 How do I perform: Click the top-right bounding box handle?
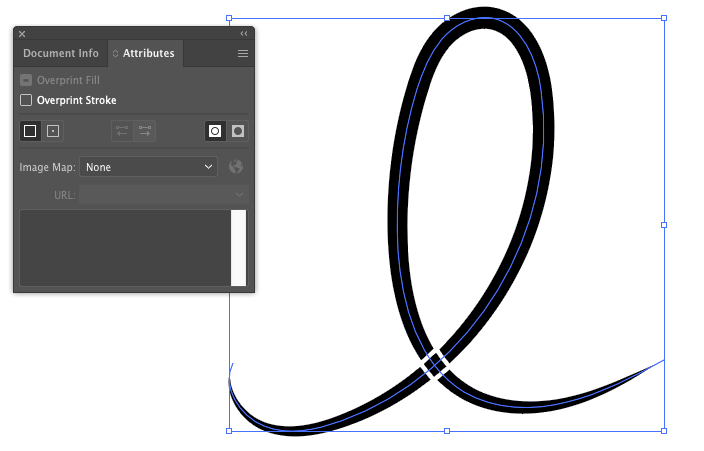664,18
